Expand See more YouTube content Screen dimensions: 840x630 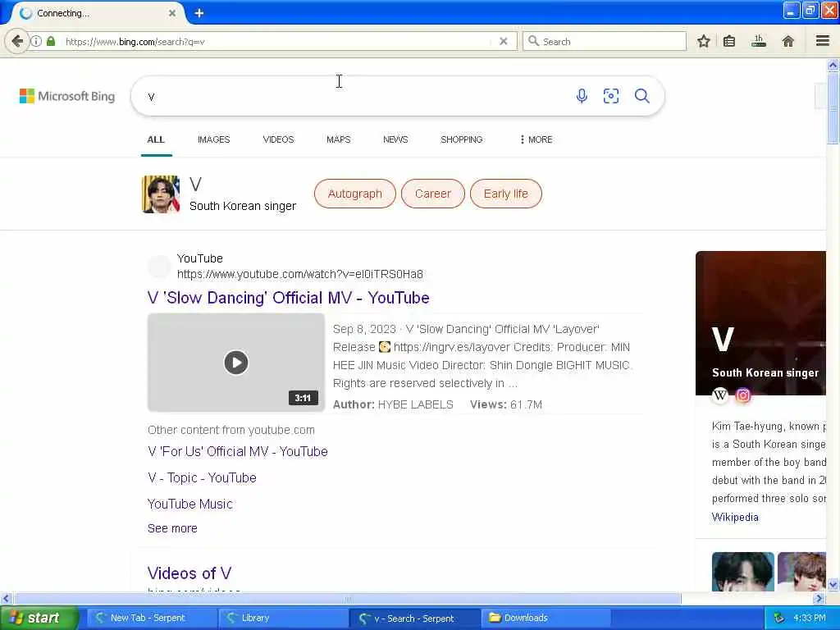172,528
